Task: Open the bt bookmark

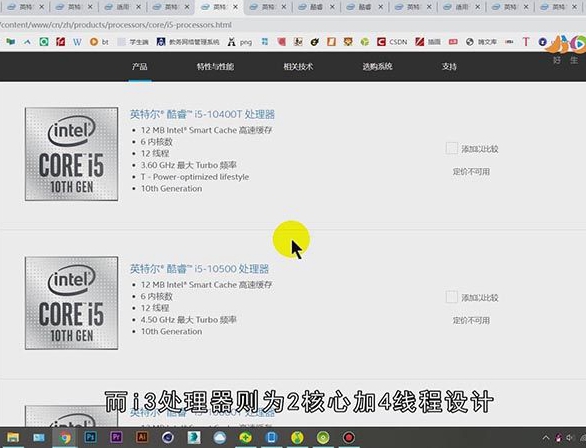Action: point(99,42)
